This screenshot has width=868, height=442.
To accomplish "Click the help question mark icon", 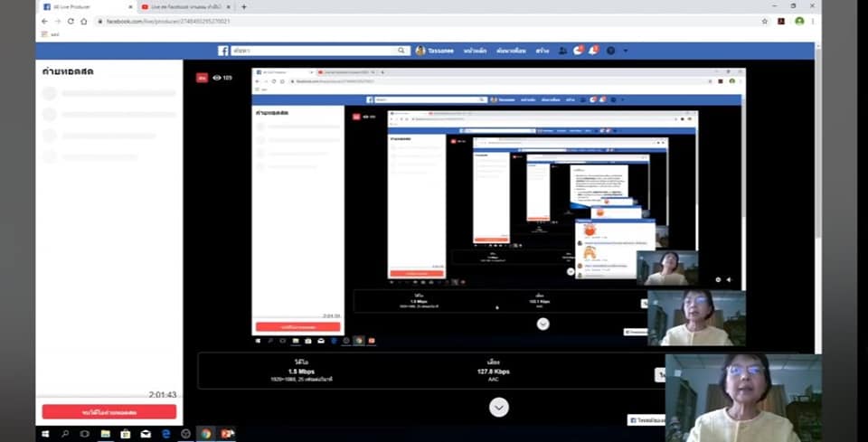I will 610,51.
